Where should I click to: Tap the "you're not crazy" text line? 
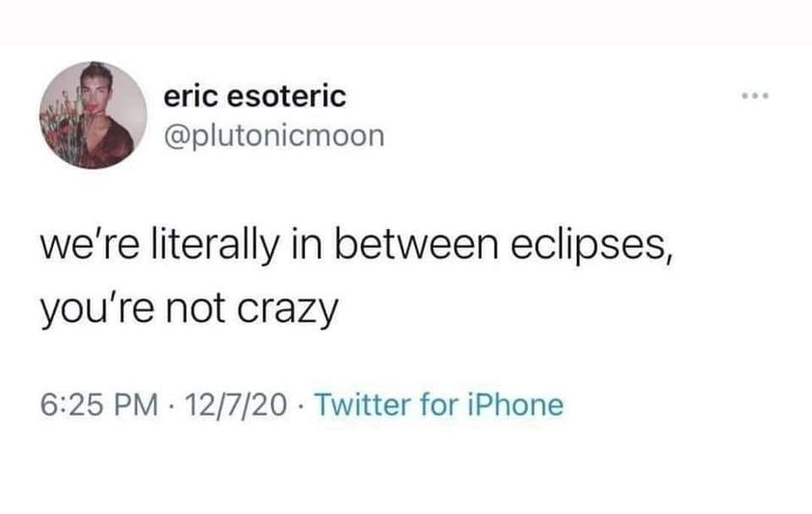[x=189, y=309]
